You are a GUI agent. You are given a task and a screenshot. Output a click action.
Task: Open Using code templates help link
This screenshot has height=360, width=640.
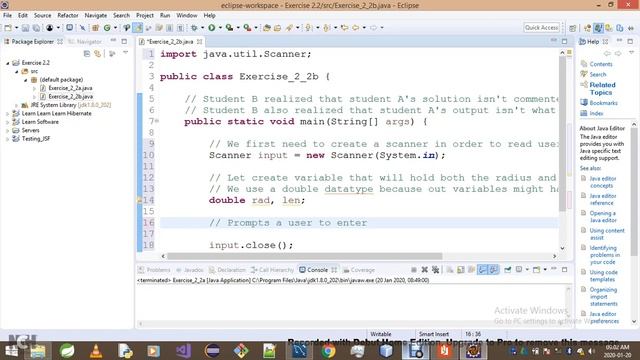603,276
